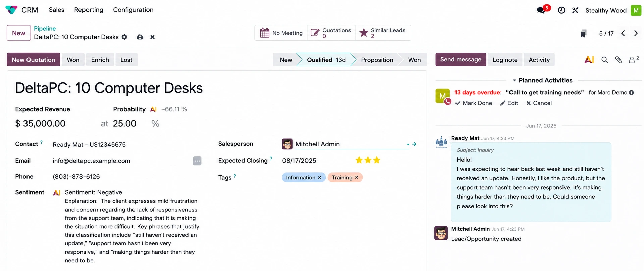Go to next record arrow

(636, 33)
